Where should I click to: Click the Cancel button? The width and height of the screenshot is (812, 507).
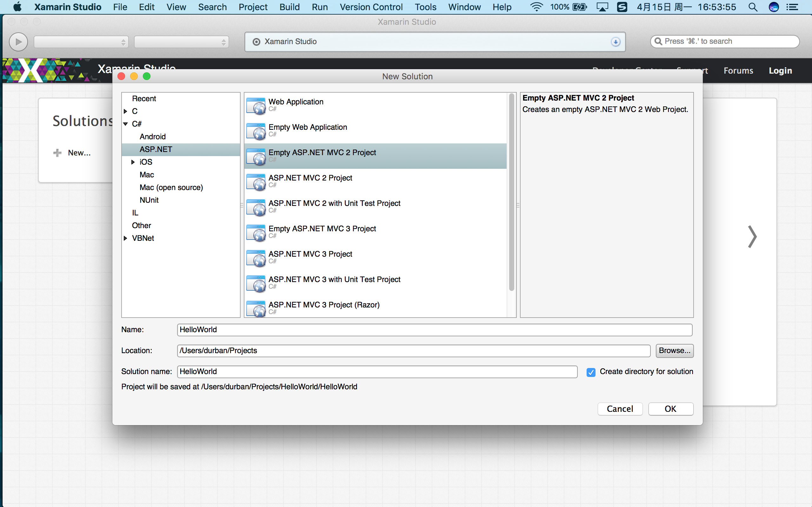(x=620, y=409)
